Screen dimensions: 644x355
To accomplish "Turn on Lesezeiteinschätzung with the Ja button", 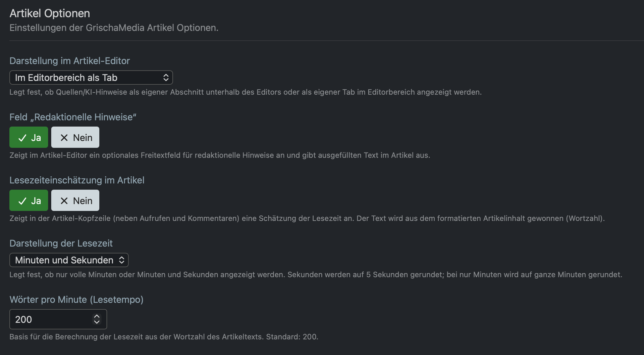I will (x=29, y=200).
